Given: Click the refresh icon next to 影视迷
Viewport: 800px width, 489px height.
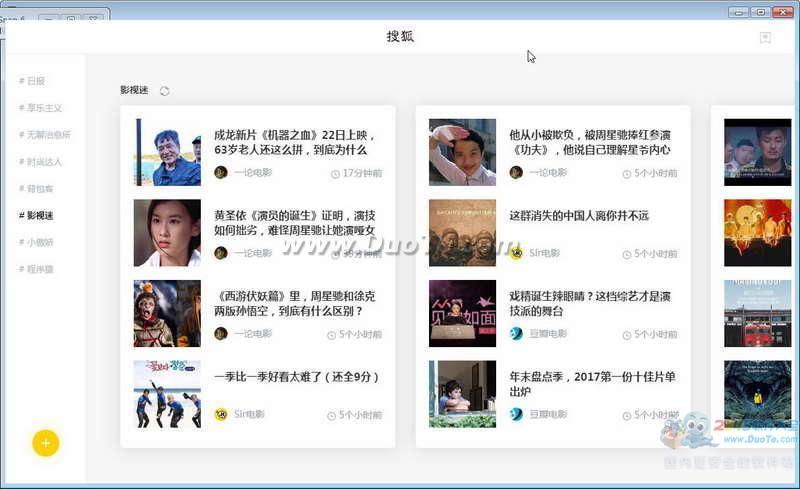Looking at the screenshot, I should click(x=165, y=91).
